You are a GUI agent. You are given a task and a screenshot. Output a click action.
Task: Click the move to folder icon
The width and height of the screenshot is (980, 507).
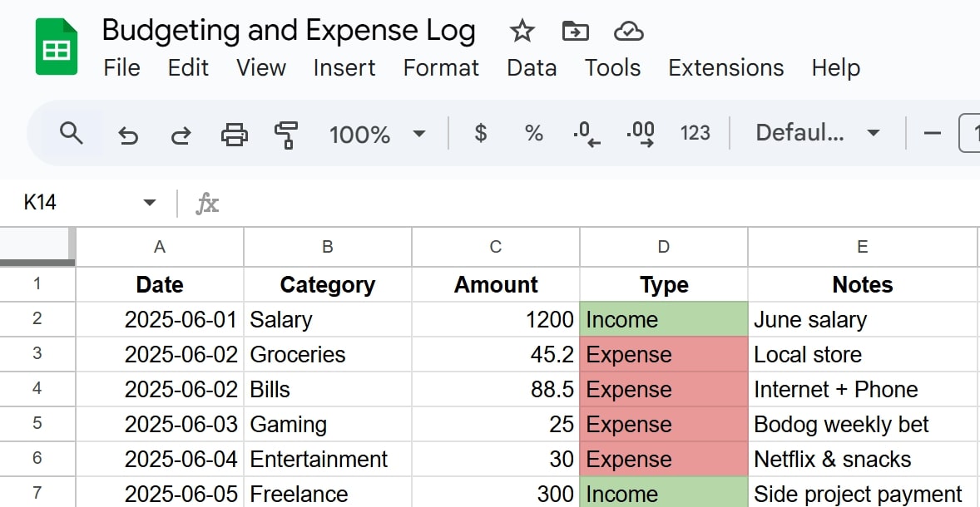(575, 31)
